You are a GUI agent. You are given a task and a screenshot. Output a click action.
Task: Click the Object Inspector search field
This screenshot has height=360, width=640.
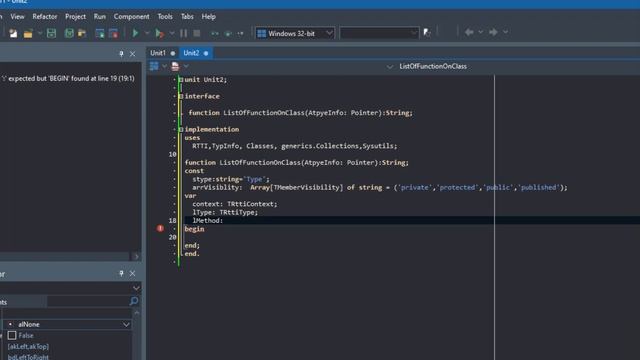pos(88,302)
